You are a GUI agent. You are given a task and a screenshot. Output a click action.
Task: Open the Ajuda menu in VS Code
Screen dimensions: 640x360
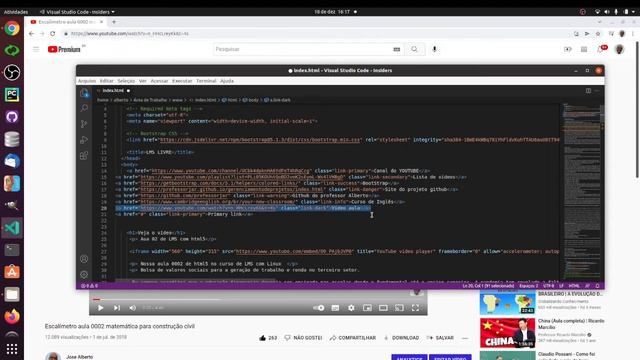tap(227, 81)
